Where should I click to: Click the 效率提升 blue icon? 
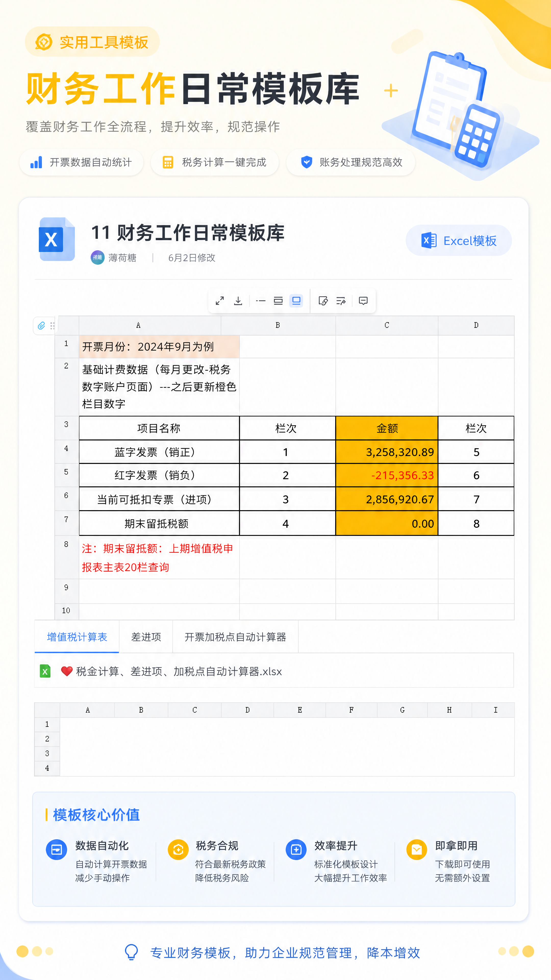[296, 850]
